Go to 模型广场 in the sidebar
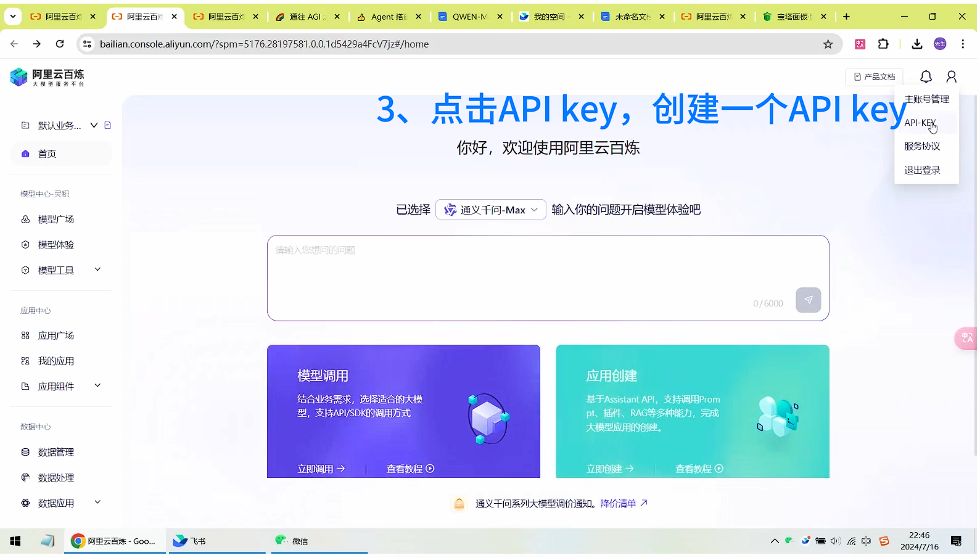Screen dimensions: 980x558 point(56,220)
